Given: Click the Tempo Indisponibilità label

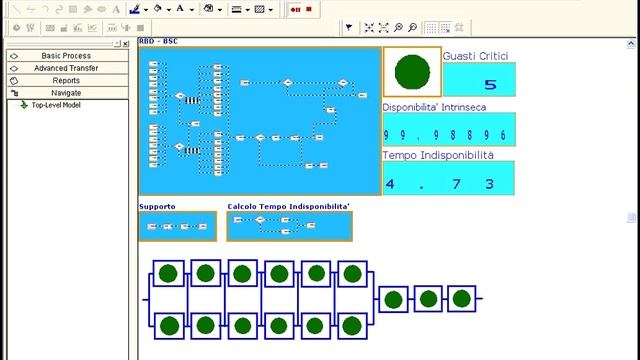Looking at the screenshot, I should click(438, 155).
